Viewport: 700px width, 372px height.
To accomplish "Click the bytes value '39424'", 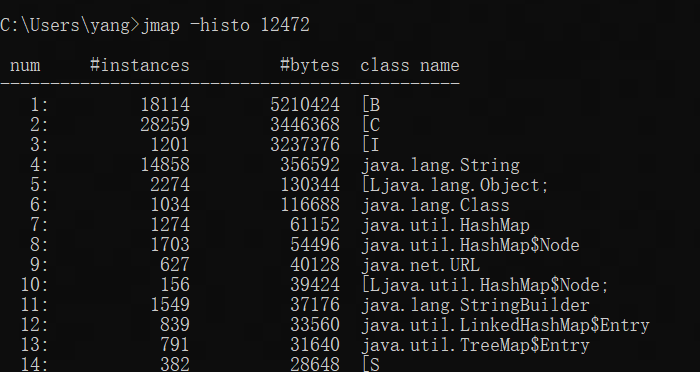I will [x=315, y=285].
